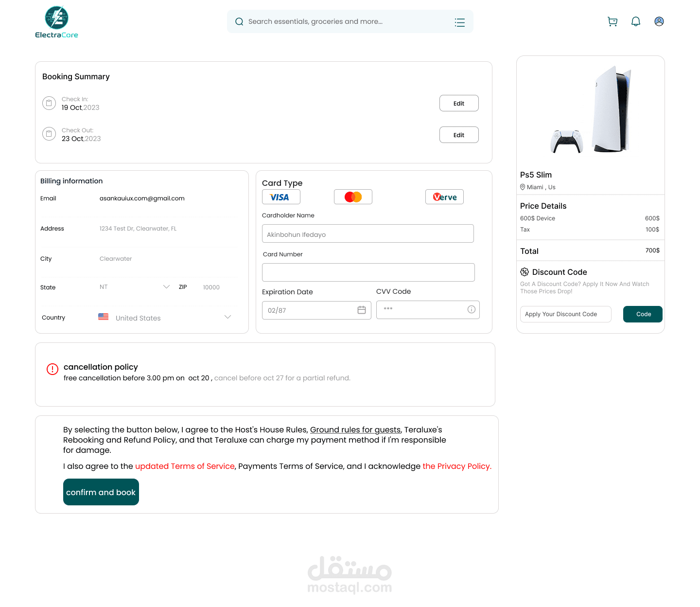Screen dimensions: 700x607
Task: Click the Address field 1234 Test Dr
Action: (x=138, y=229)
